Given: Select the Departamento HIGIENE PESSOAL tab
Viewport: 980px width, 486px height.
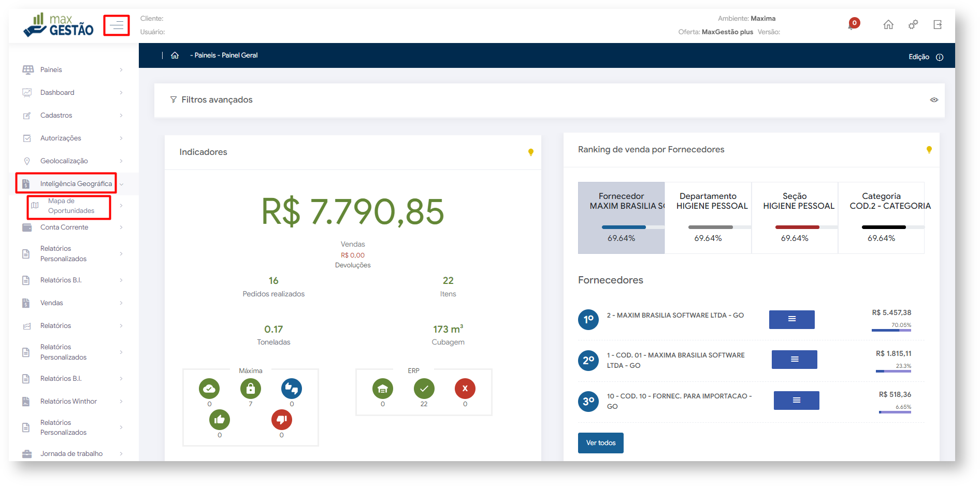Looking at the screenshot, I should [x=708, y=218].
